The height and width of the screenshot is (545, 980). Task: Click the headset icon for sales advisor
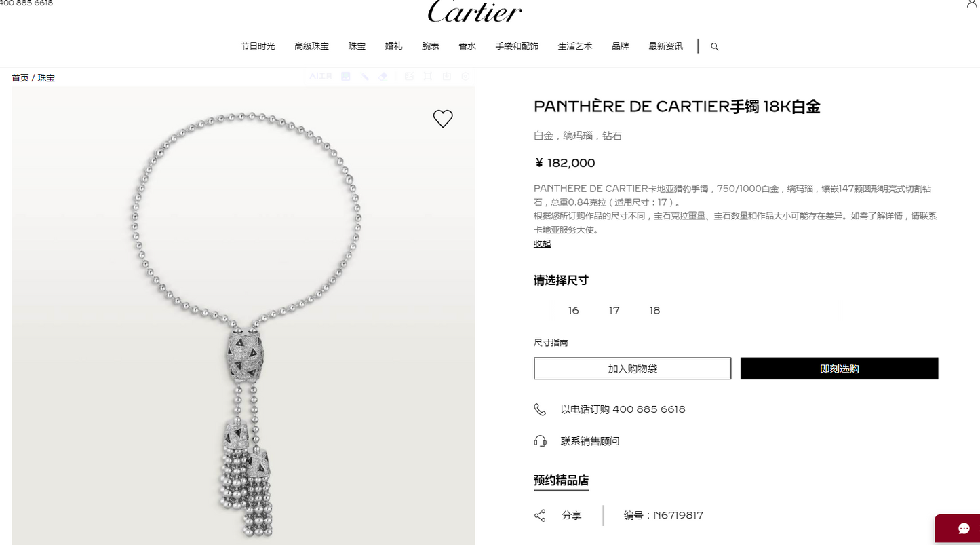click(x=540, y=441)
